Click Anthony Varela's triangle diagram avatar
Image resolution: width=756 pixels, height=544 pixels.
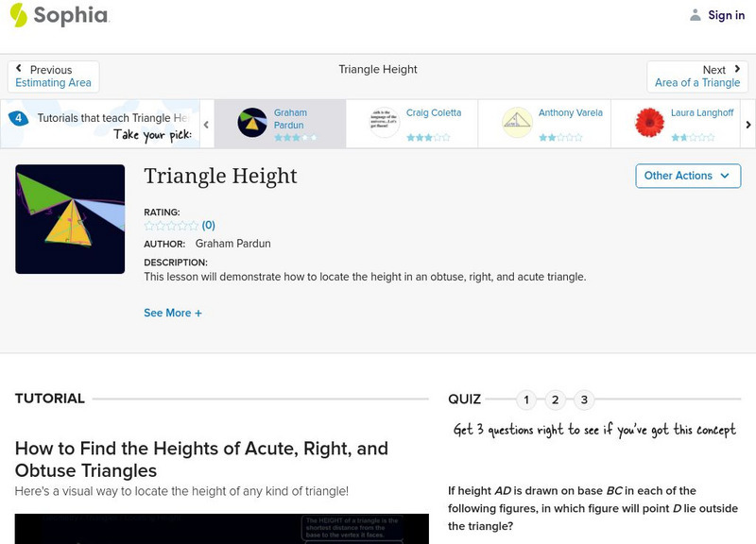[515, 121]
